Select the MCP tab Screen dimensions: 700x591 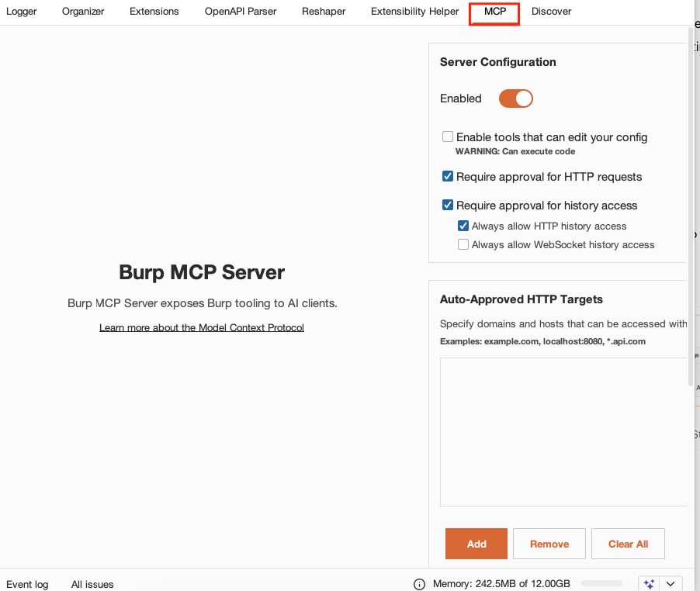click(494, 12)
